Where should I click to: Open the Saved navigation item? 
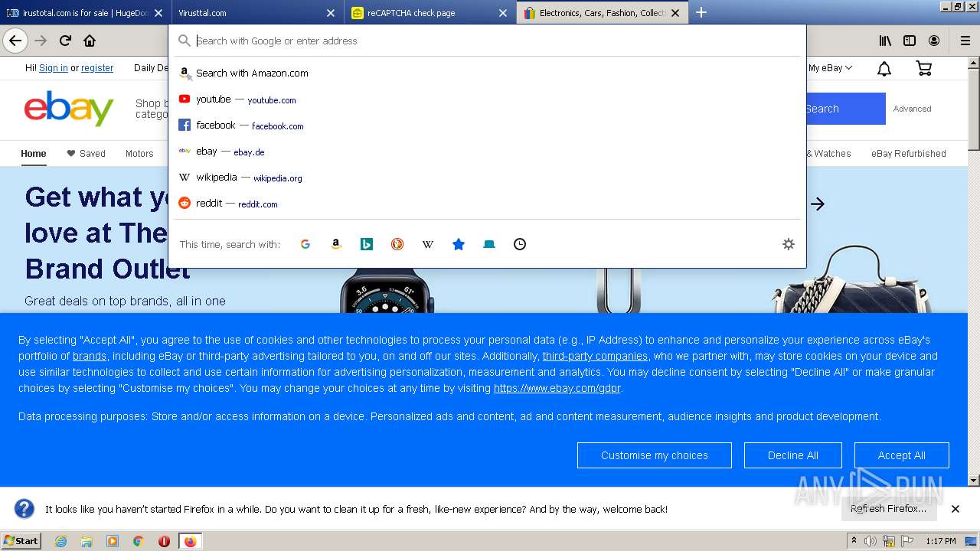coord(87,153)
